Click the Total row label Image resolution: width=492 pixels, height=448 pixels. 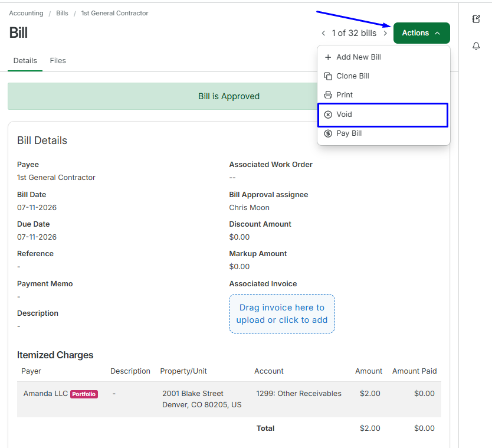(265, 428)
